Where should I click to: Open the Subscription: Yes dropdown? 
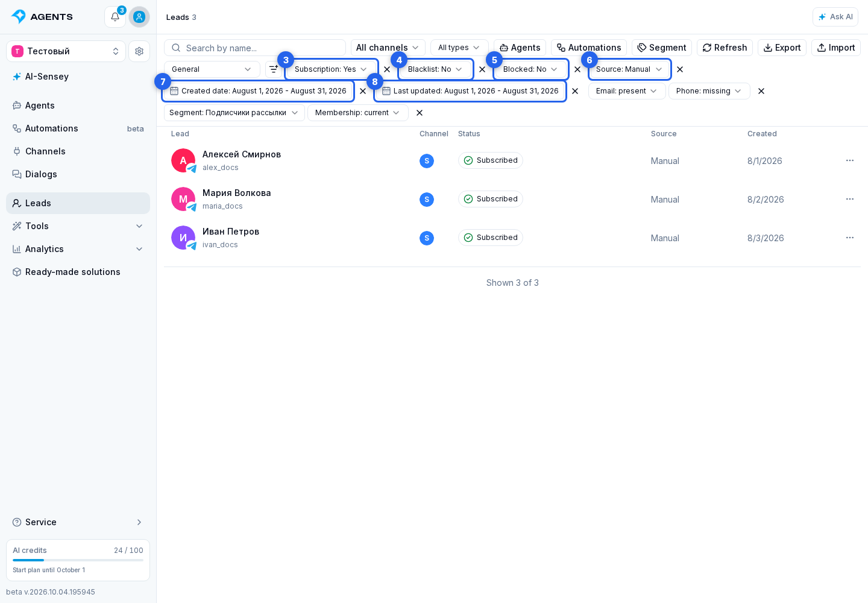click(x=331, y=69)
